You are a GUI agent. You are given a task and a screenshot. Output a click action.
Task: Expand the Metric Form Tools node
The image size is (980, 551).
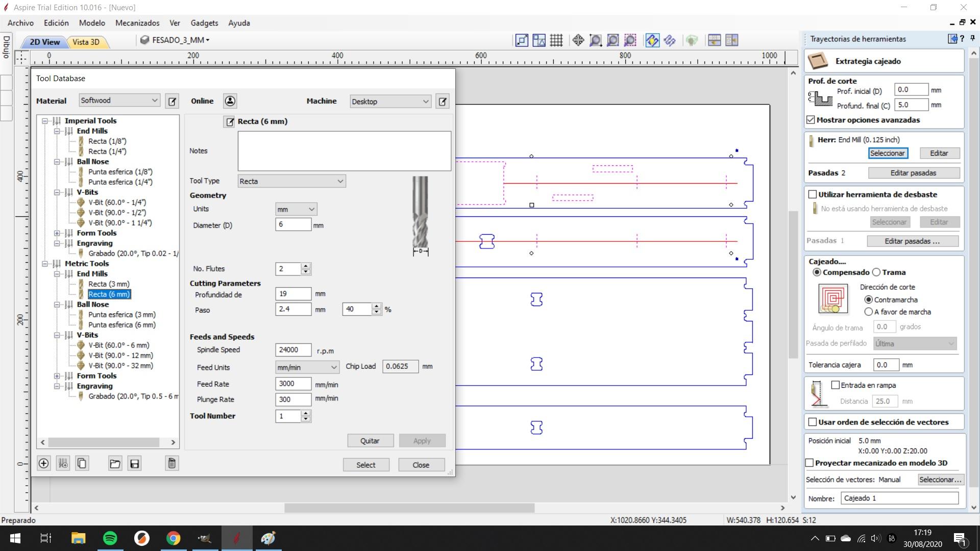[x=57, y=376]
